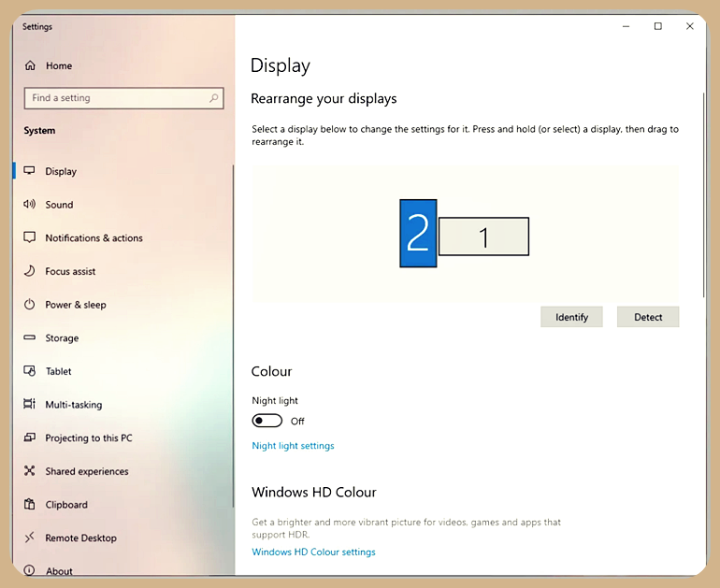Click the Identify button
Screen dimensions: 720x588
(x=571, y=317)
